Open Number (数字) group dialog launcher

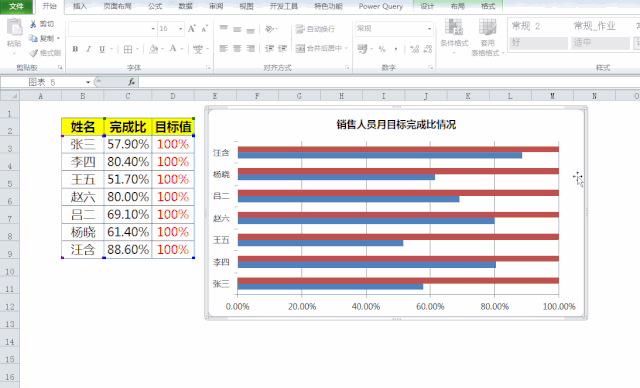(x=431, y=67)
